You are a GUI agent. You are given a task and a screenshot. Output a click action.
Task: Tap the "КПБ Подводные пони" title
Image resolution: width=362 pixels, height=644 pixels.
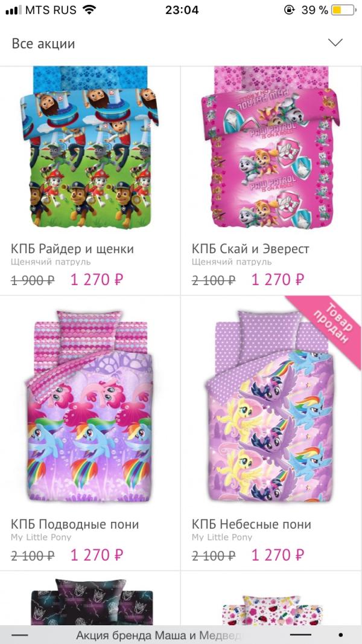[x=75, y=524]
